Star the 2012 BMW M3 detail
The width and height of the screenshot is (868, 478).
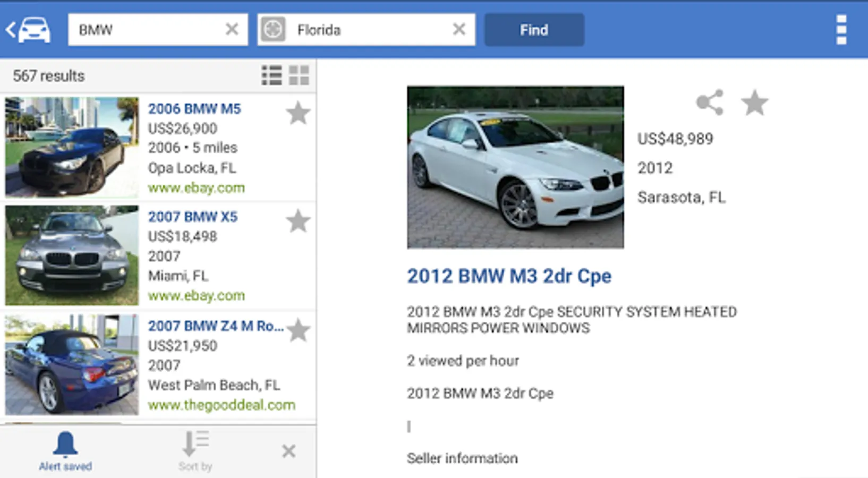point(754,103)
